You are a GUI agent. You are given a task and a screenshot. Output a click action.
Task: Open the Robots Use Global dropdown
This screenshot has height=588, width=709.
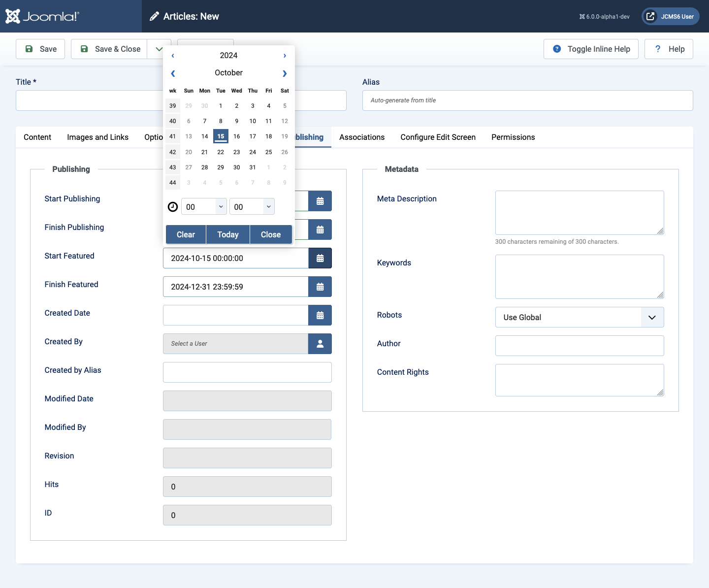(x=579, y=317)
